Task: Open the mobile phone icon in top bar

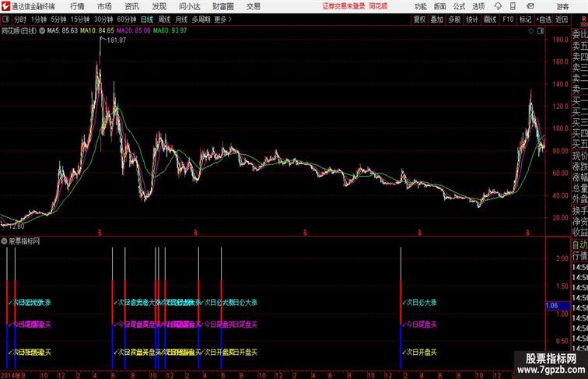Action: 513,6
